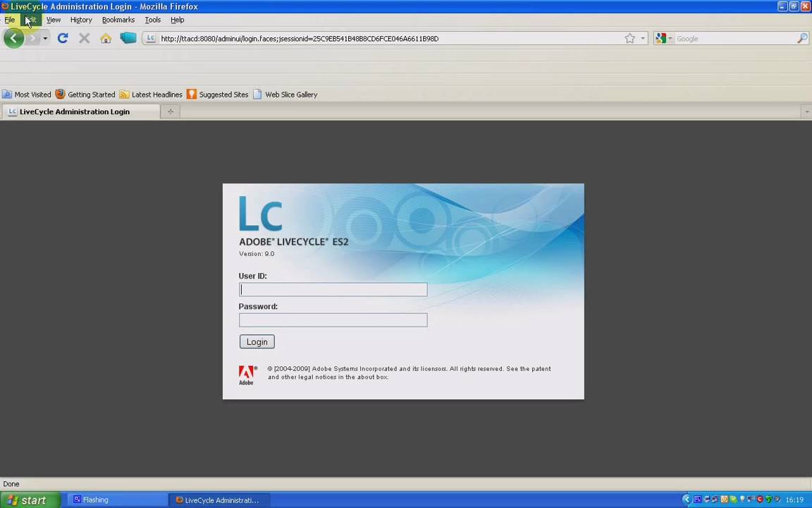Screen dimensions: 812x508
Task: Open the list all tabs dropdown
Action: pyautogui.click(x=806, y=111)
